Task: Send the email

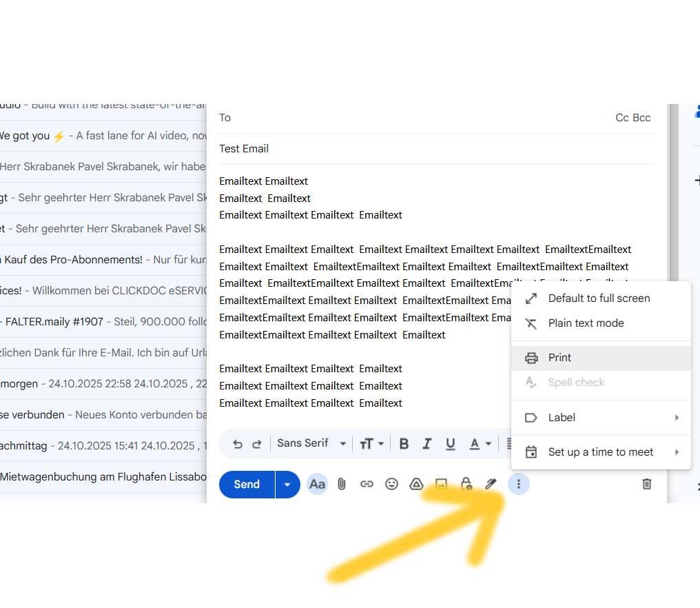Action: click(246, 484)
